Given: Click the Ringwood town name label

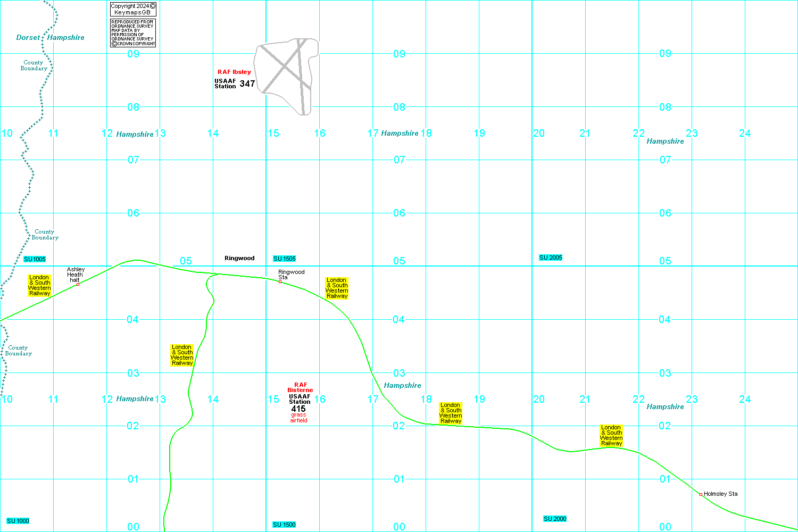Looking at the screenshot, I should pyautogui.click(x=239, y=258).
